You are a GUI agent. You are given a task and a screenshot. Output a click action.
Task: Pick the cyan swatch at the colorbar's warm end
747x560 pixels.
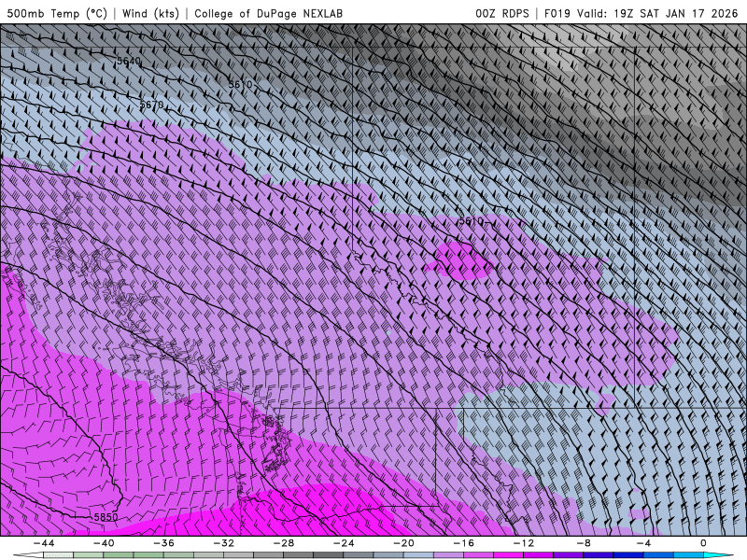(x=718, y=555)
